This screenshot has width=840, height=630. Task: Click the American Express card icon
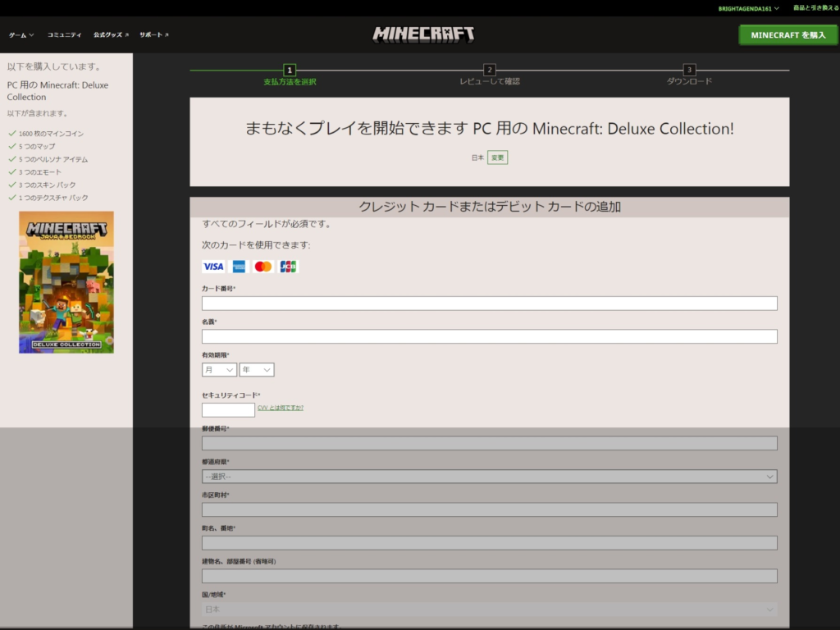(x=239, y=267)
